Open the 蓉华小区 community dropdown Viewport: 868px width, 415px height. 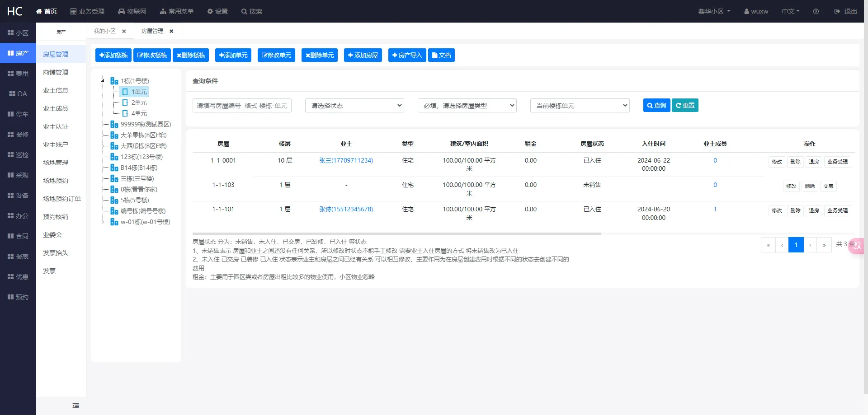pos(714,11)
